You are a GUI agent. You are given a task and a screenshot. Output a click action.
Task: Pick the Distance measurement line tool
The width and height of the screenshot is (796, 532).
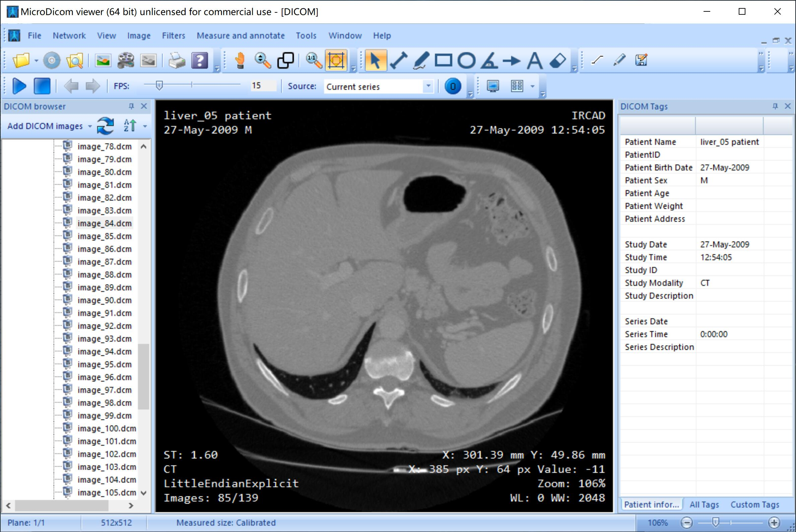coord(398,61)
